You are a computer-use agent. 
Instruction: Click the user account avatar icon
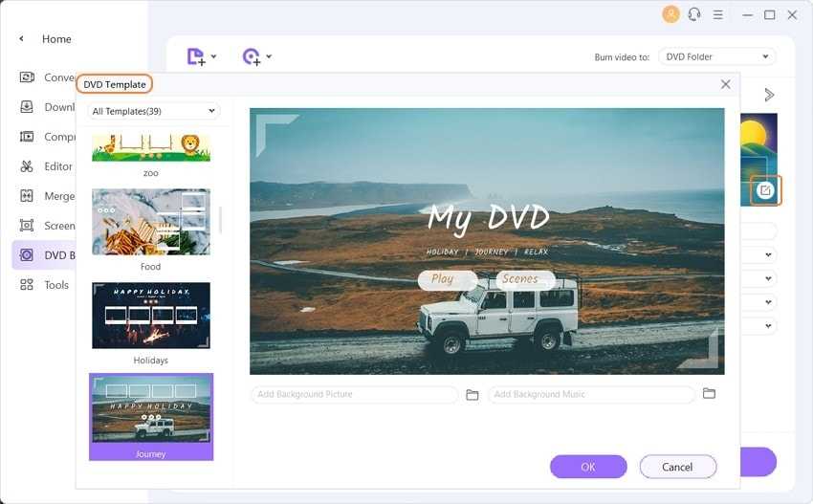pyautogui.click(x=671, y=14)
